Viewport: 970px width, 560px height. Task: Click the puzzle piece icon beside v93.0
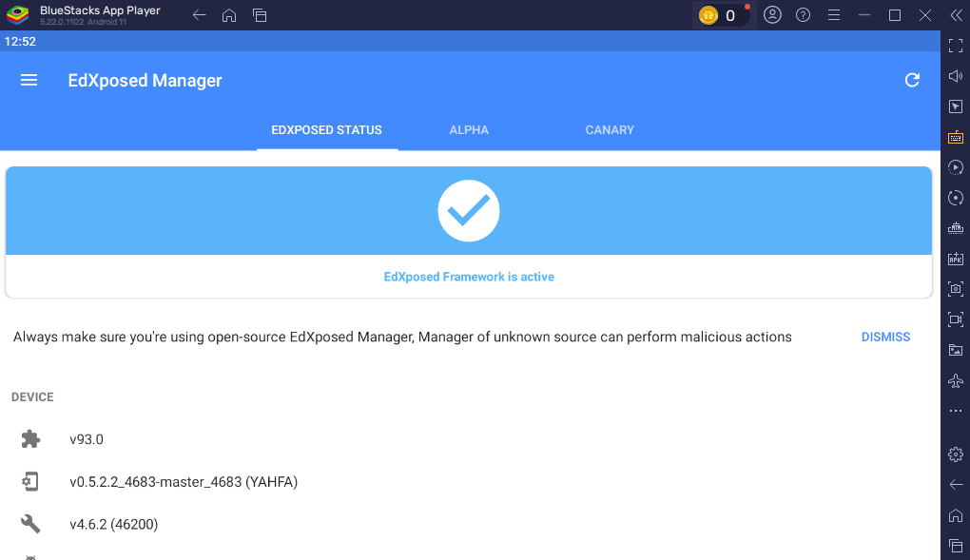coord(30,439)
